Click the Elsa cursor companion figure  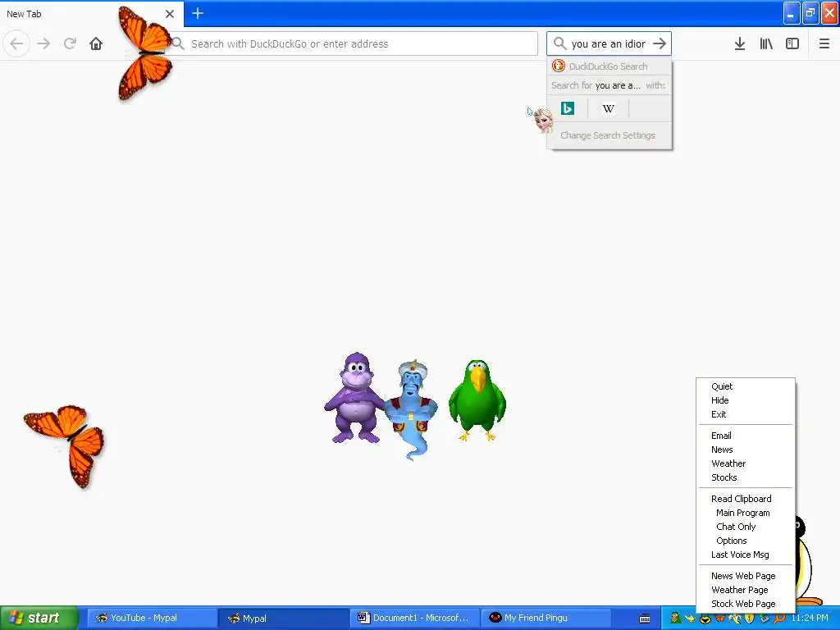click(x=543, y=121)
